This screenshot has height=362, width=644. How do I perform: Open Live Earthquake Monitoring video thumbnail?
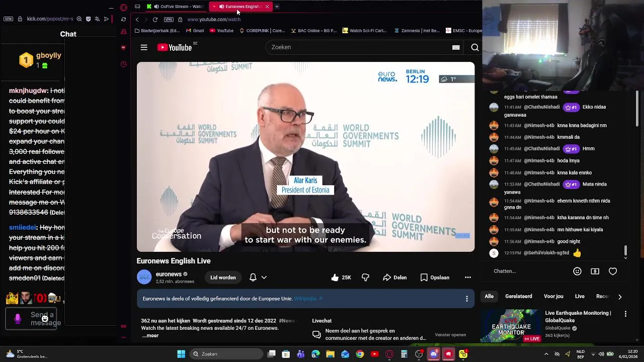coord(511,326)
